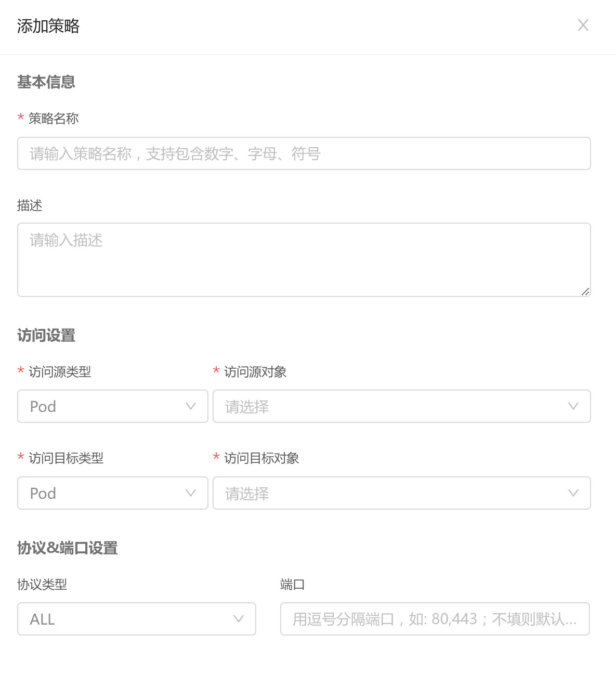Open the 协议类型 ALL dropdown

[137, 619]
